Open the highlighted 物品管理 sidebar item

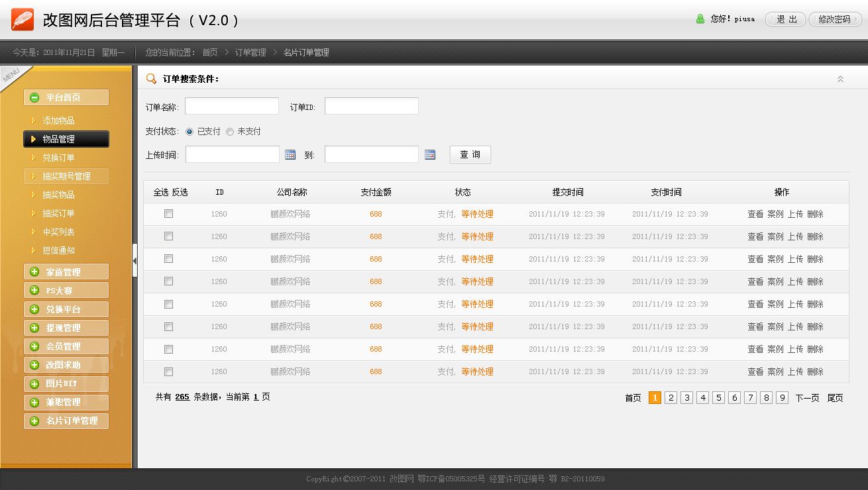pyautogui.click(x=66, y=139)
